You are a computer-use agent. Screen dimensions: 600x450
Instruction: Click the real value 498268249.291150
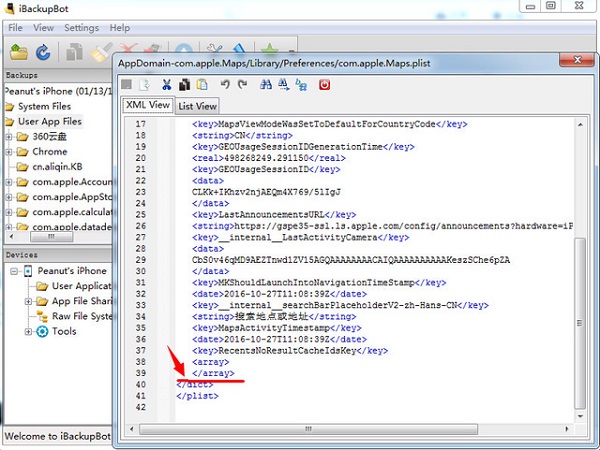click(x=266, y=158)
